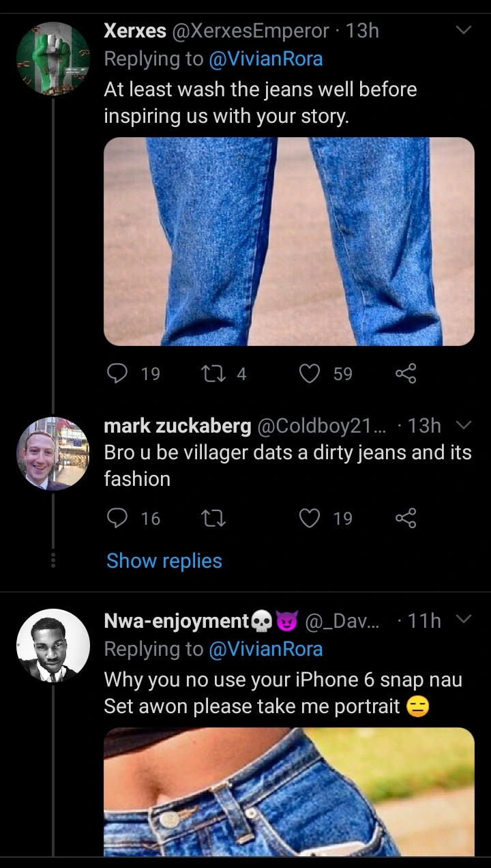The image size is (491, 868).
Task: Open the jeans waist photo in Nwa-enjoyment's tweet
Action: (288, 792)
